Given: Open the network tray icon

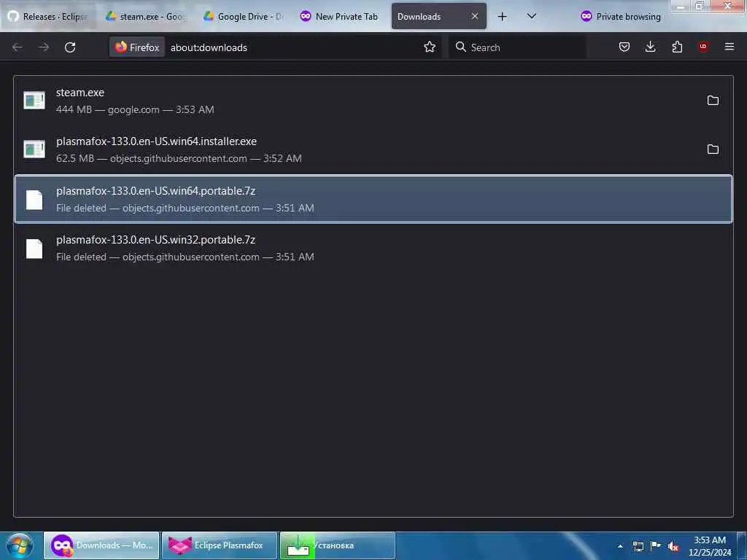Looking at the screenshot, I should 638,546.
